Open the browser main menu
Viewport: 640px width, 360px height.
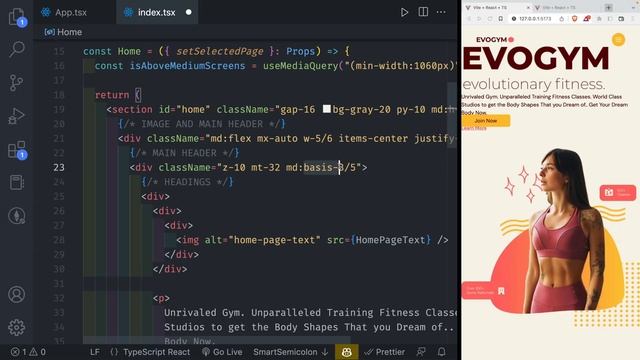click(634, 19)
